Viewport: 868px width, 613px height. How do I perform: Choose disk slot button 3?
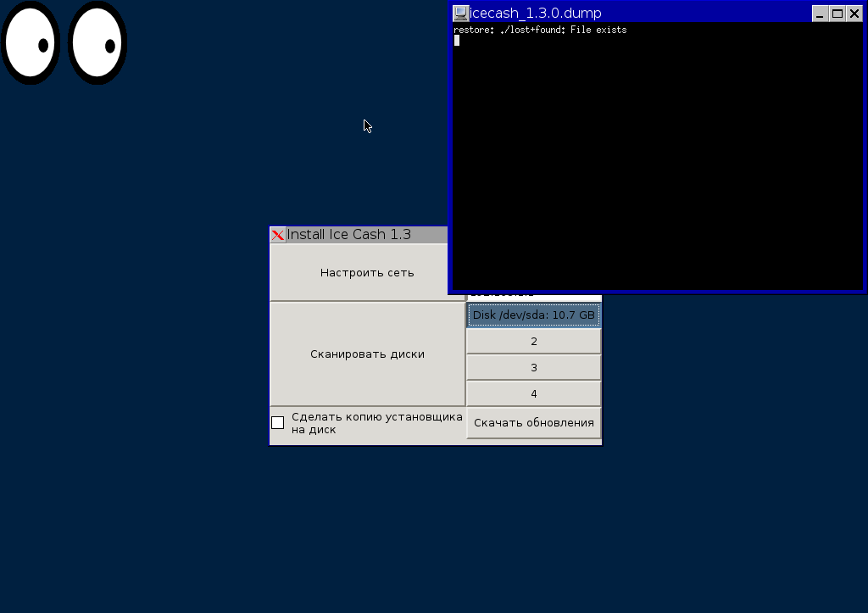click(x=534, y=368)
